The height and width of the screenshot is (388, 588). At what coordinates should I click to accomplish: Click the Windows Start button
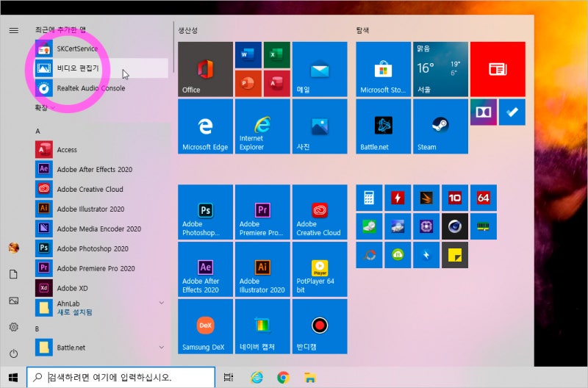point(13,377)
